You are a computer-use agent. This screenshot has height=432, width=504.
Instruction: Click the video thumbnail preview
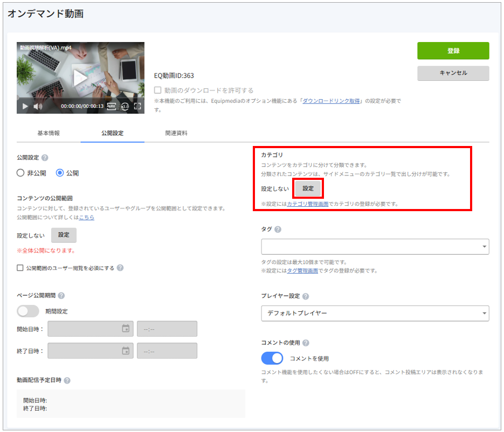coord(80,78)
